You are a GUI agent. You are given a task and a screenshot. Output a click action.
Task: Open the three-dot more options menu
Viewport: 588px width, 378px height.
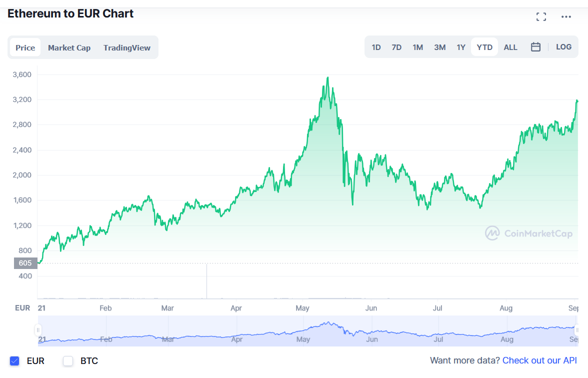tap(566, 16)
